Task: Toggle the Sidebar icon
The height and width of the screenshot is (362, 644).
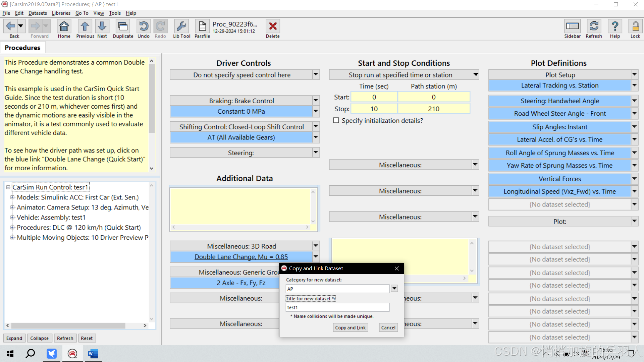Action: (572, 26)
